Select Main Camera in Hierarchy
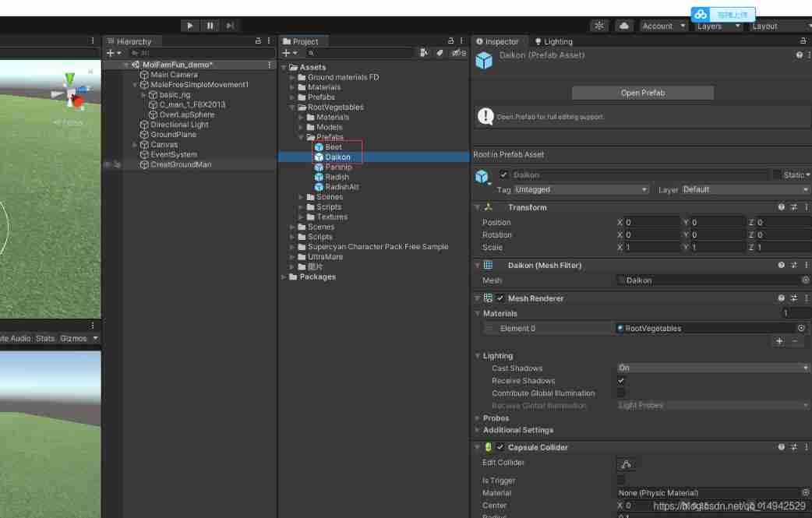 click(174, 75)
